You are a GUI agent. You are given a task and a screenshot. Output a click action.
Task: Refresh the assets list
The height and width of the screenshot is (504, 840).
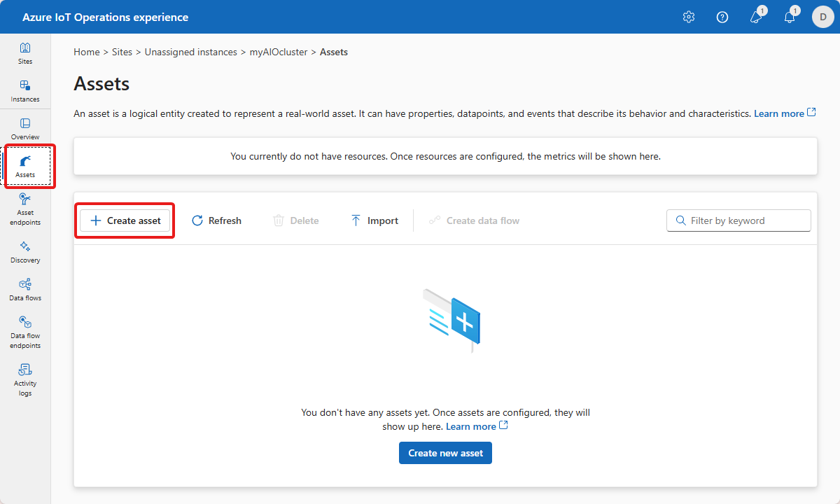[x=217, y=220]
